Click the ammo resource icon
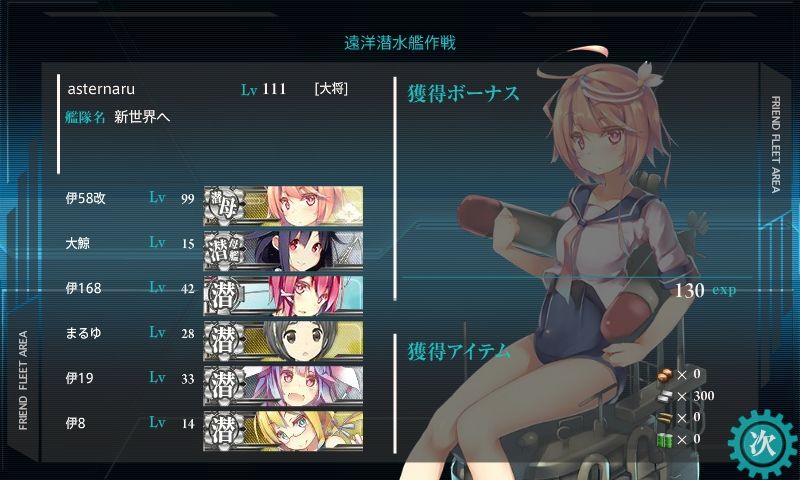The width and height of the screenshot is (800, 480). [x=664, y=418]
